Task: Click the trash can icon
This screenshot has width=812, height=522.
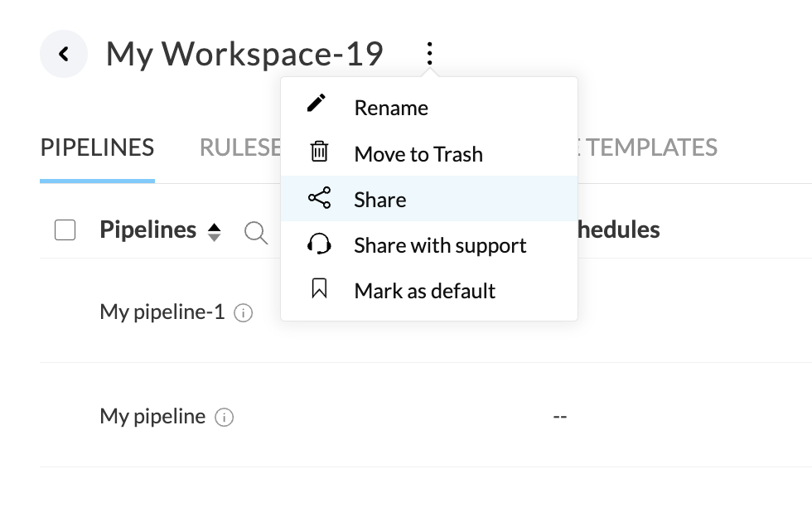Action: click(x=319, y=152)
